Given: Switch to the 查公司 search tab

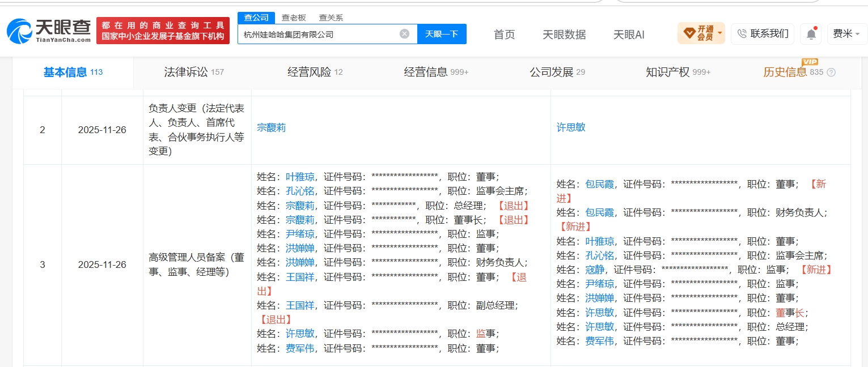Looking at the screenshot, I should point(256,18).
